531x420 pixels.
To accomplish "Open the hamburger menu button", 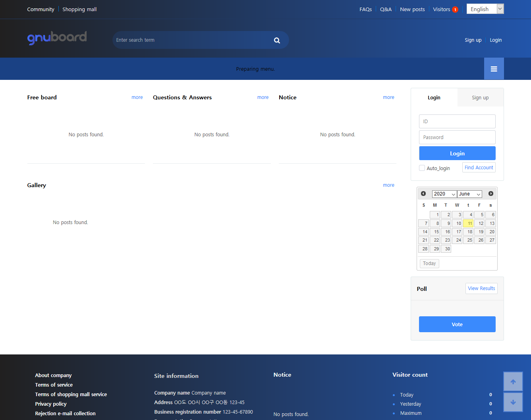I will point(494,69).
